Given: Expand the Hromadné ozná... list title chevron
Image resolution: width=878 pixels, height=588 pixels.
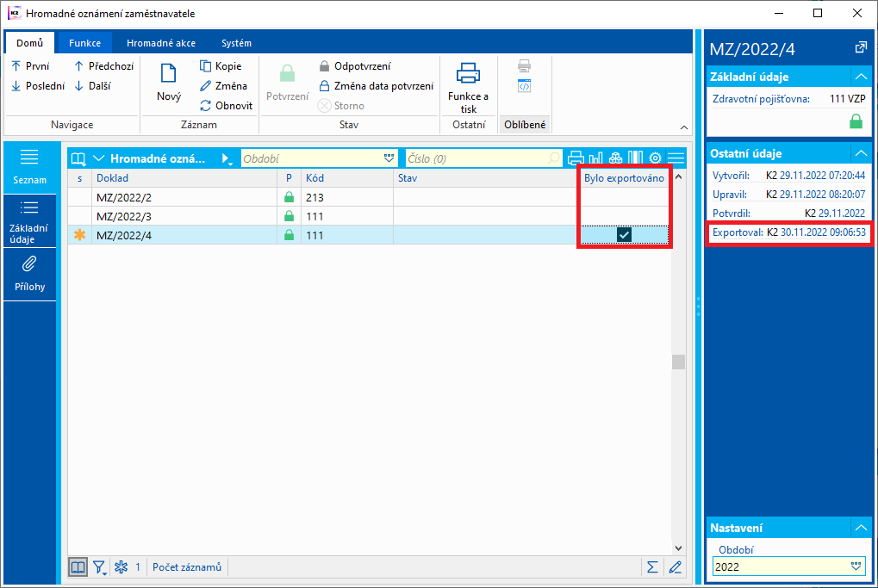Looking at the screenshot, I should point(98,158).
